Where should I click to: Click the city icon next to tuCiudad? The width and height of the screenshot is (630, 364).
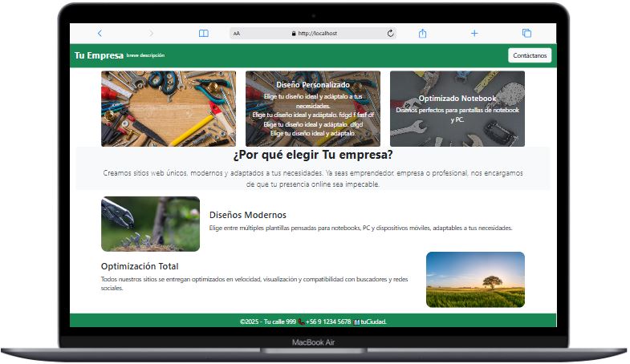[356, 322]
